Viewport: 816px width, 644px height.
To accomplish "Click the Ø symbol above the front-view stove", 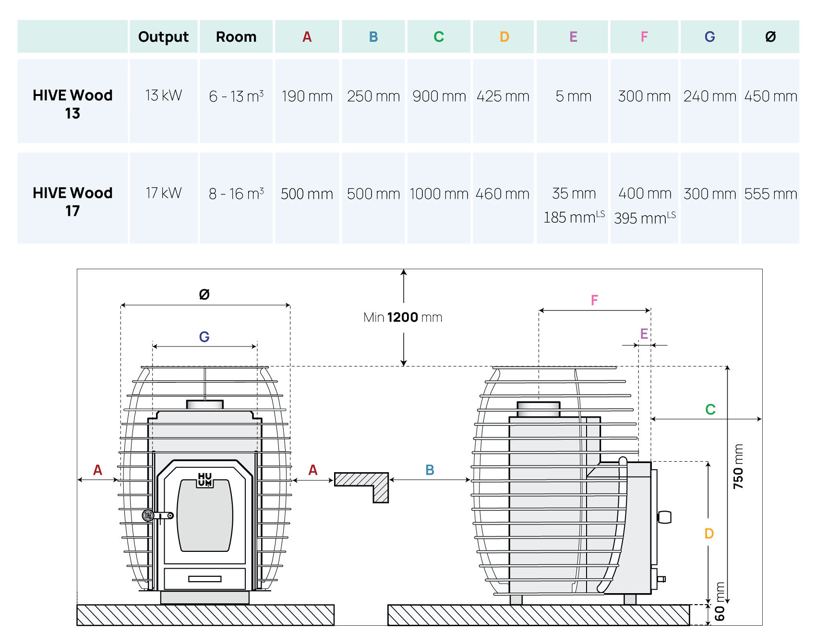I will (204, 294).
